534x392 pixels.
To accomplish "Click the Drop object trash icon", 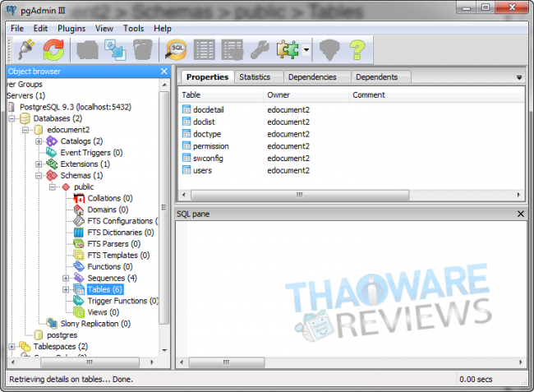I will [143, 50].
